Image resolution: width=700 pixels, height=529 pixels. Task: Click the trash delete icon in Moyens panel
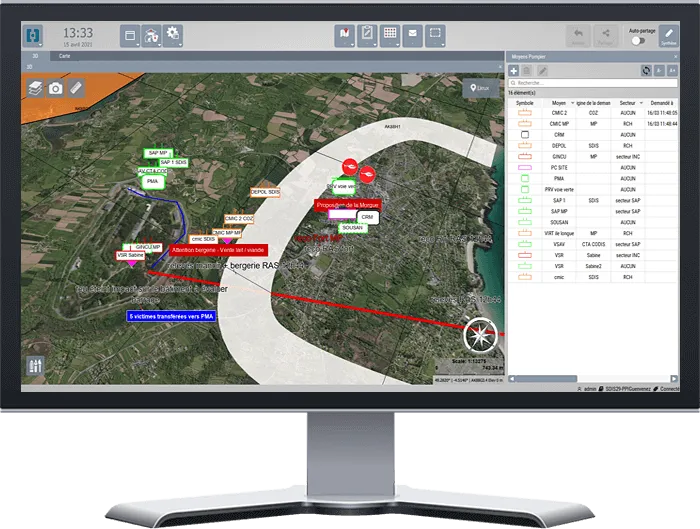tap(527, 71)
